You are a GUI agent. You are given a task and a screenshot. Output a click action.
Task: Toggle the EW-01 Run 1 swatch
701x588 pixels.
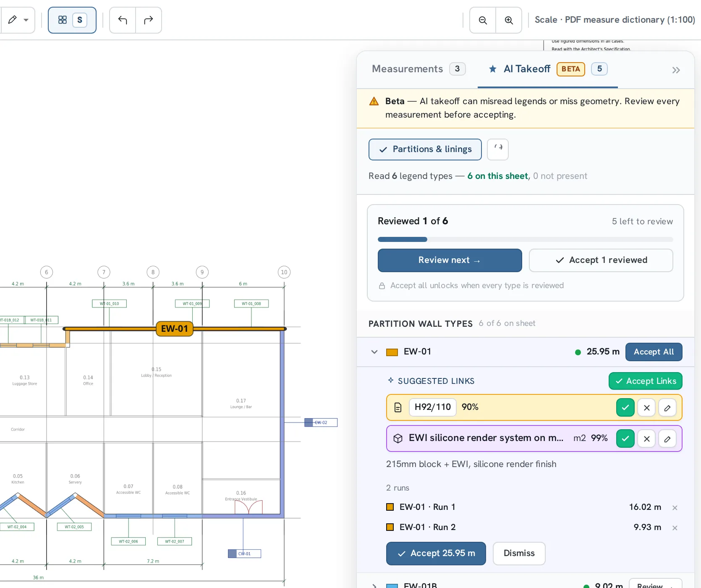click(x=390, y=507)
